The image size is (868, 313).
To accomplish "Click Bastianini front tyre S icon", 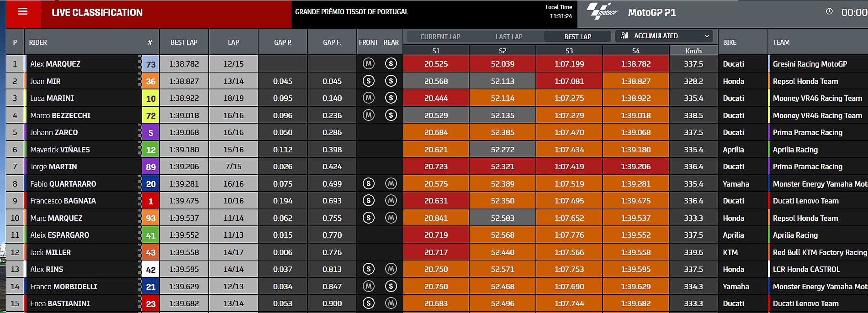I will click(x=369, y=303).
